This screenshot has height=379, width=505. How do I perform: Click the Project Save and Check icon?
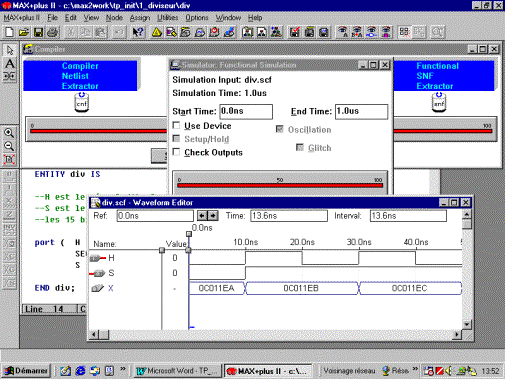coord(295,32)
